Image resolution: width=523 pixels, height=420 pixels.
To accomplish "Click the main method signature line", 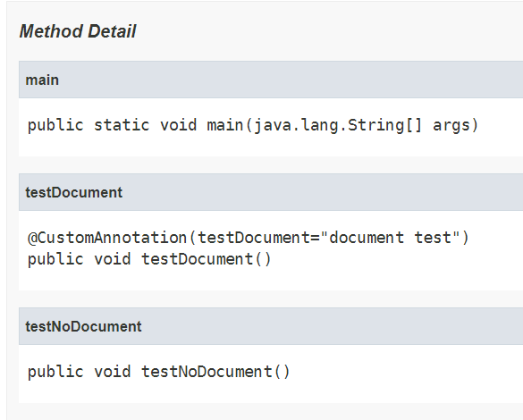I will point(253,126).
